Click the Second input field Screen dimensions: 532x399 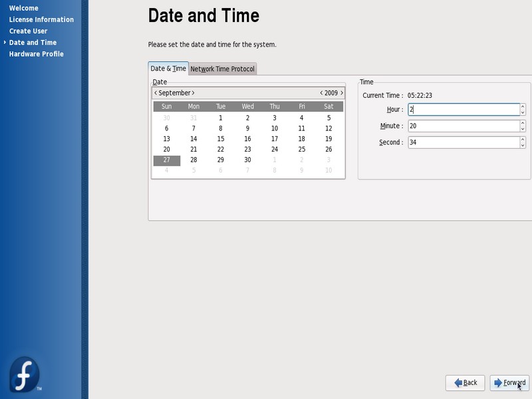(x=463, y=142)
